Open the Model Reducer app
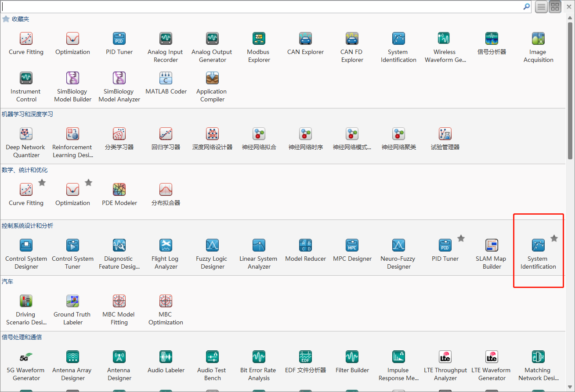575x392 pixels. point(306,251)
